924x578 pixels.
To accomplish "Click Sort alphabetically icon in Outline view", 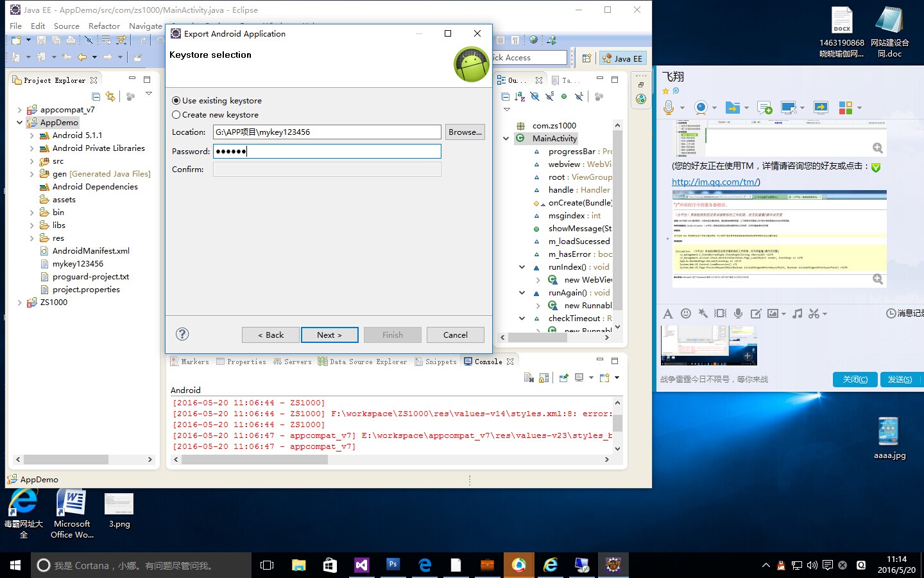I will 520,96.
